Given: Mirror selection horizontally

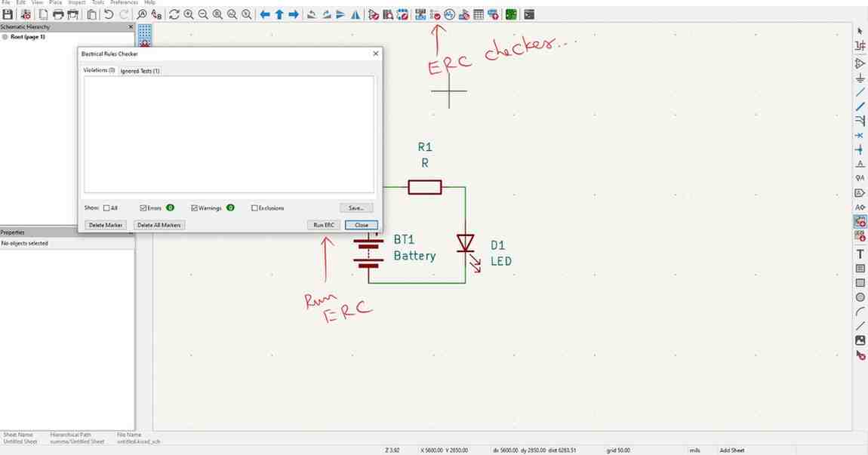Looking at the screenshot, I should coord(356,15).
